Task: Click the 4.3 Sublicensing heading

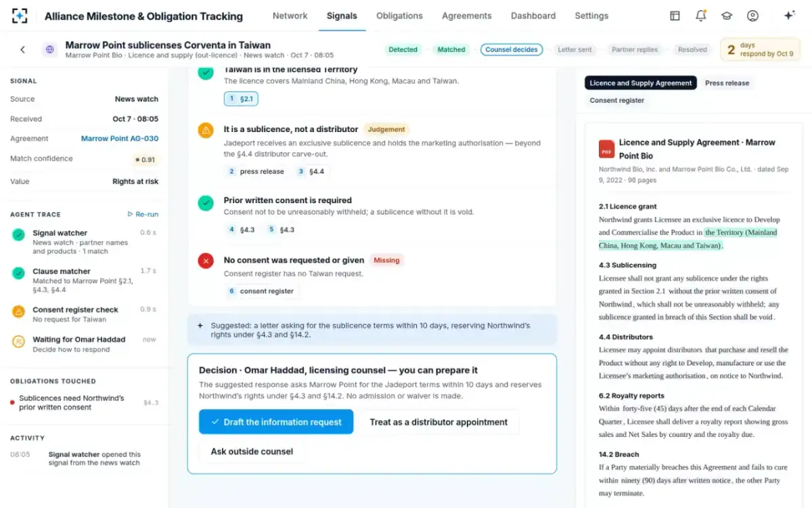Action: (x=627, y=265)
